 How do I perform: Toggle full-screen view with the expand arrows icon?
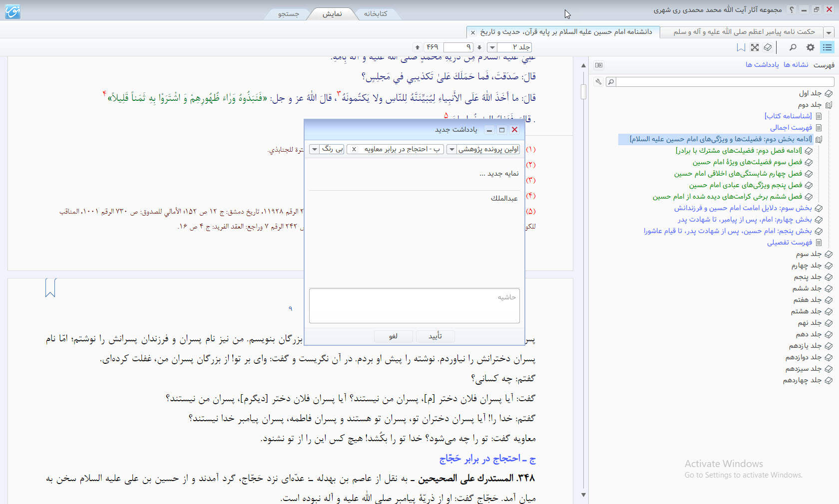click(x=755, y=47)
